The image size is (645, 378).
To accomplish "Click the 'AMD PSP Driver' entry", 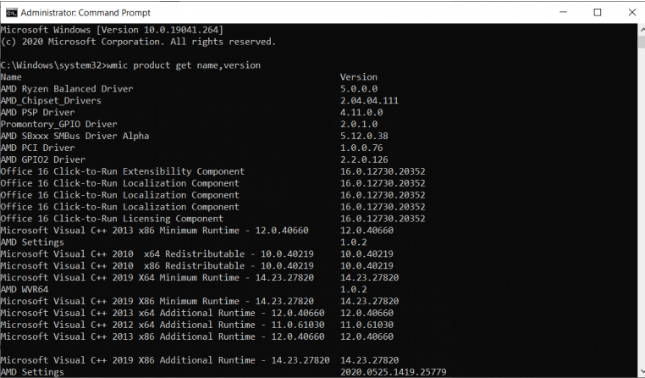I will [38, 113].
